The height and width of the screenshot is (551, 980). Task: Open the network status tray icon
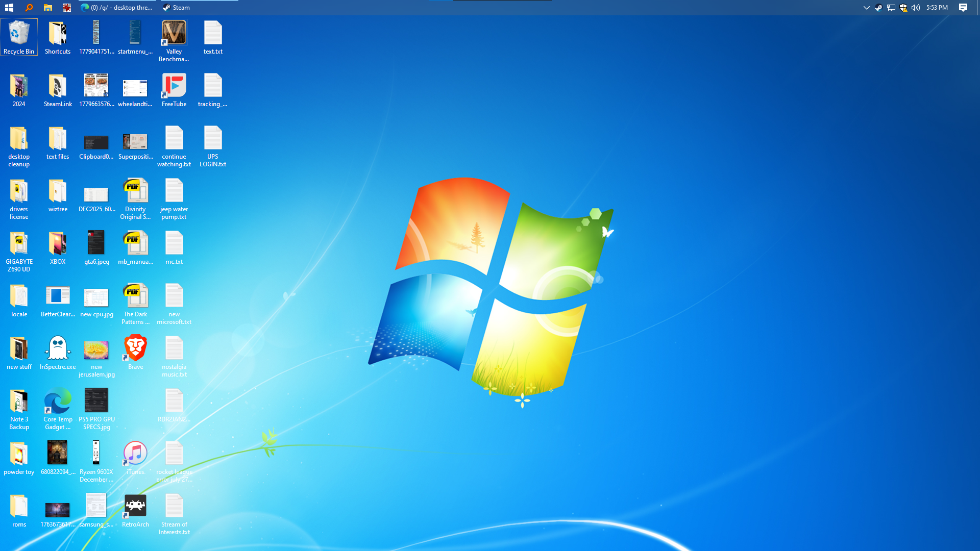tap(891, 8)
